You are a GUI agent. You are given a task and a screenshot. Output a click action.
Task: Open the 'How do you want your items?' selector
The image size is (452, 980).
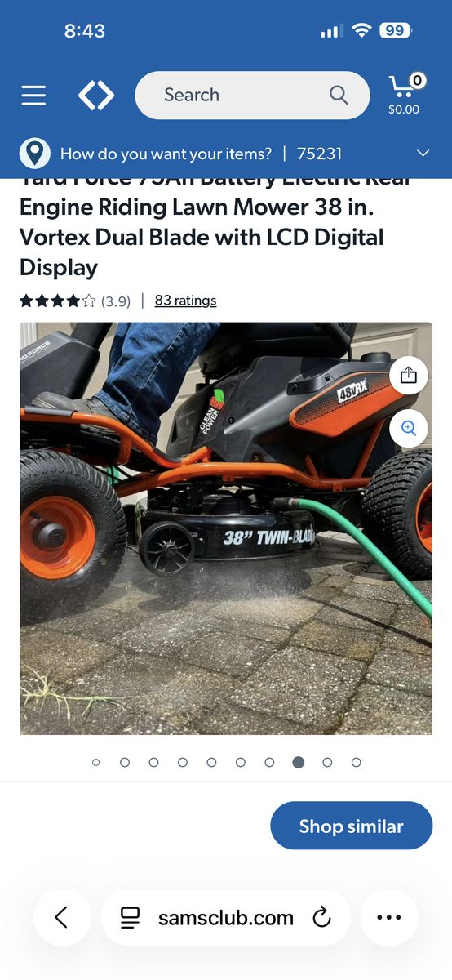166,154
